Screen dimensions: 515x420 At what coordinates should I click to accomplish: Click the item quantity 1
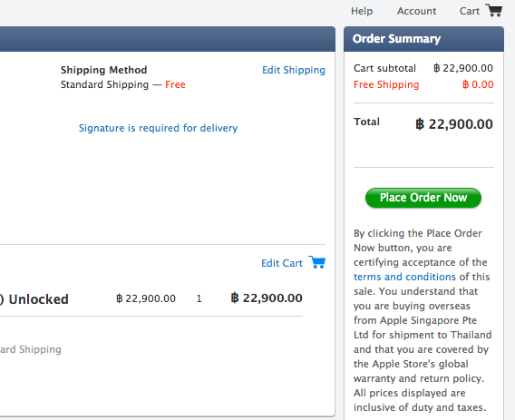point(199,298)
